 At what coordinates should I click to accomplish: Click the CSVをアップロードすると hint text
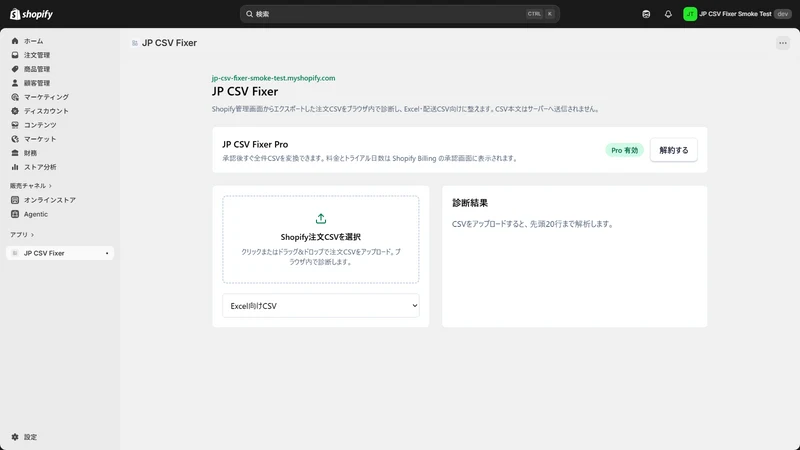[533, 224]
